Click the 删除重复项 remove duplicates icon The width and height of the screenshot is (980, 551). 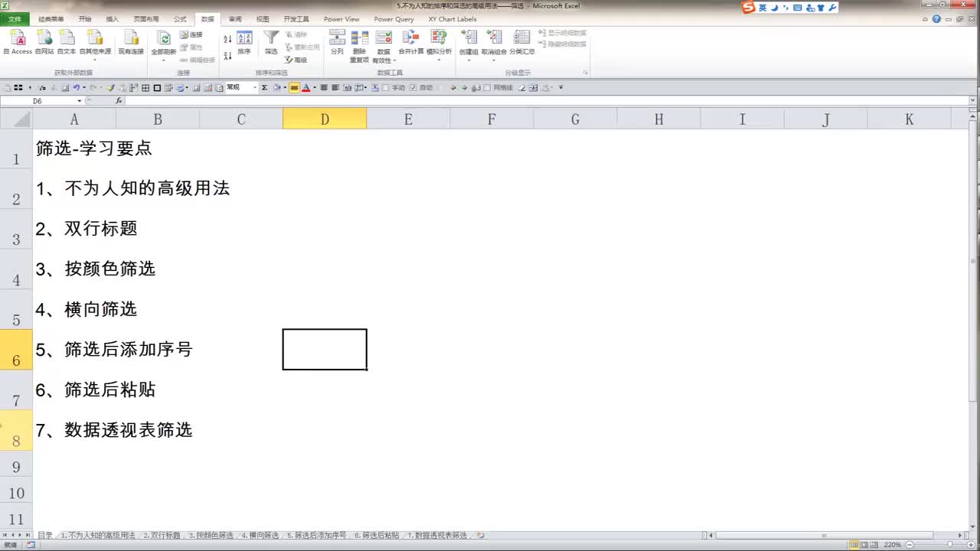(359, 46)
